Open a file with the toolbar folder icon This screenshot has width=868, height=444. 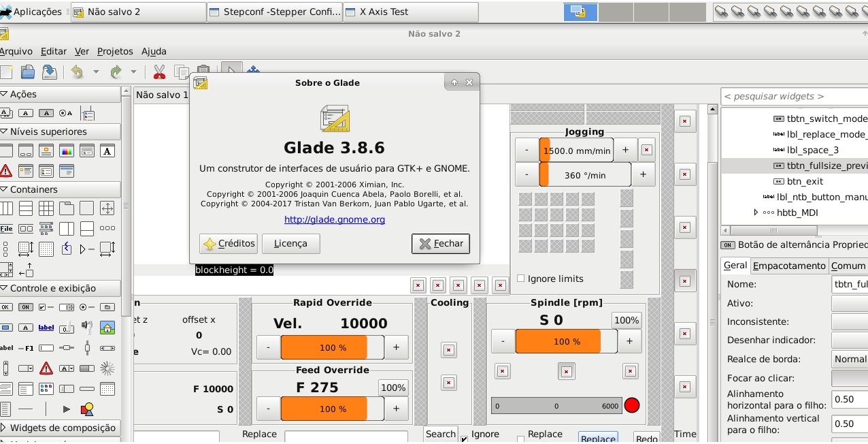27,72
